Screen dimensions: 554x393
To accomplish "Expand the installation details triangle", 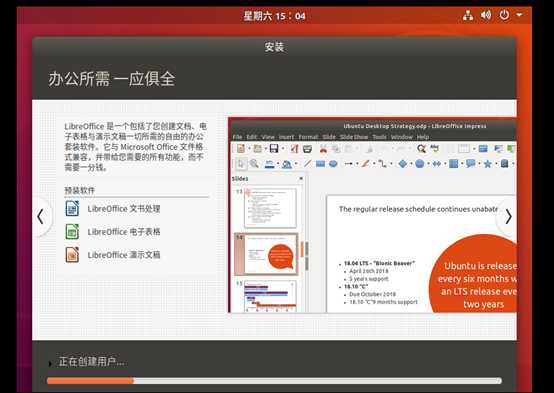I will [x=50, y=363].
